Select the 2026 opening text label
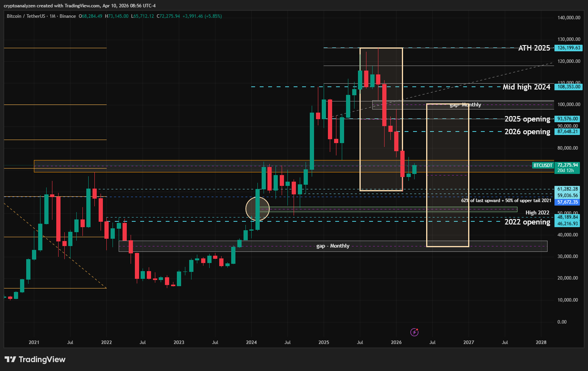 point(527,132)
